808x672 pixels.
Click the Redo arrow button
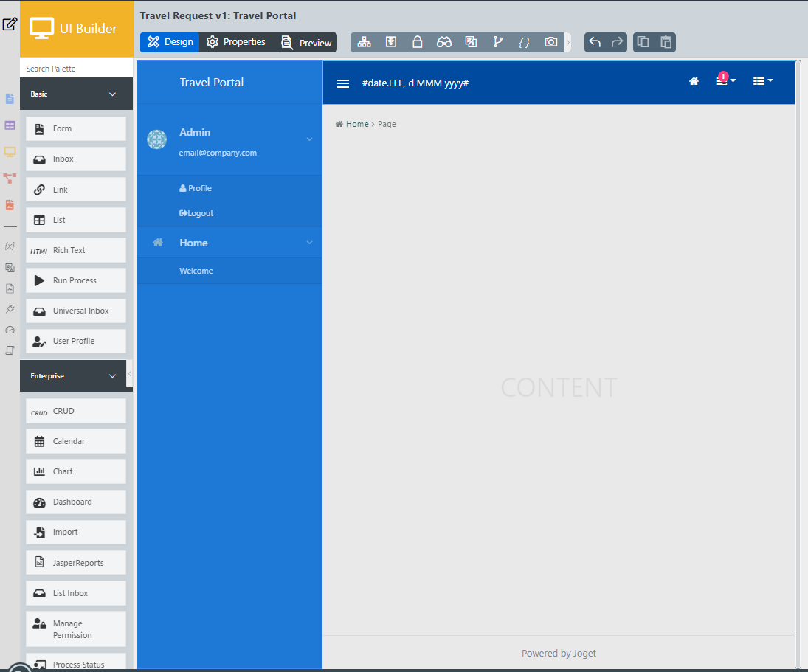(617, 42)
